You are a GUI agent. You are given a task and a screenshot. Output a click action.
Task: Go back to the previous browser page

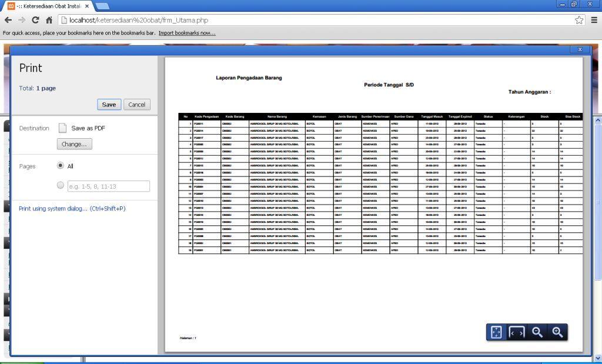pos(8,20)
